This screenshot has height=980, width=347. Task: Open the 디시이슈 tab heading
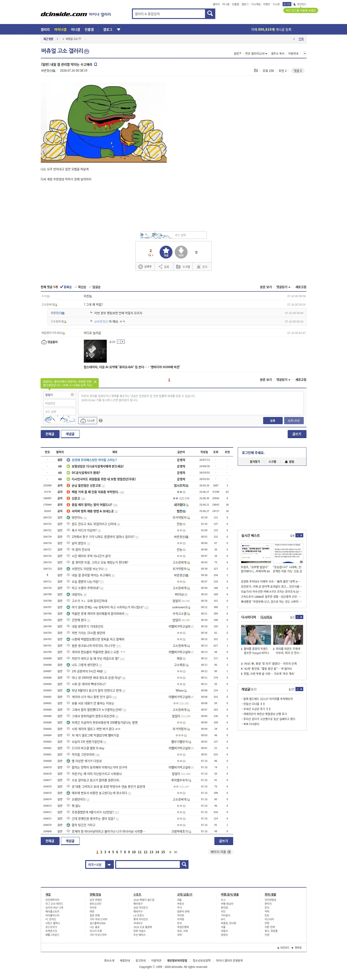point(266,617)
